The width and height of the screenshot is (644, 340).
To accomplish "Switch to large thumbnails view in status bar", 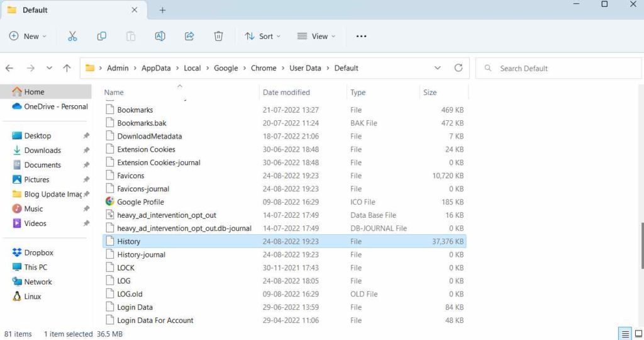I will 639,334.
